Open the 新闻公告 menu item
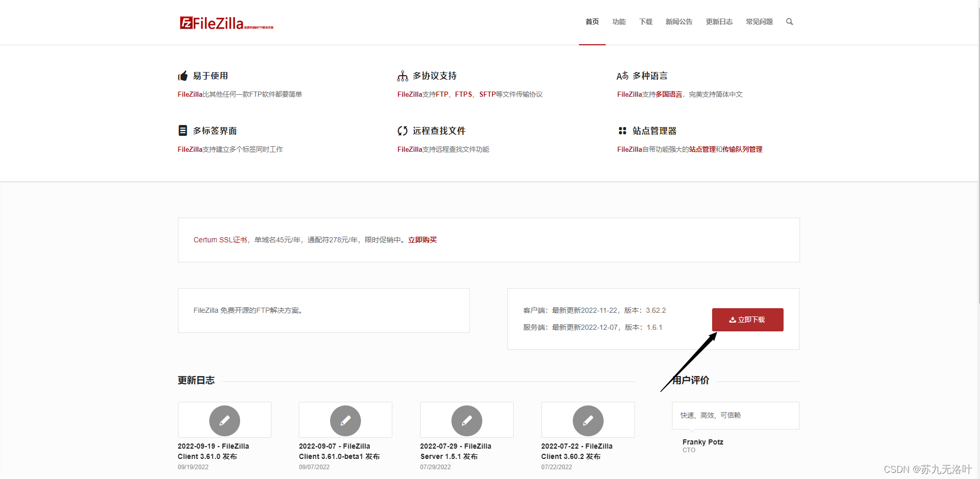The width and height of the screenshot is (980, 479). pyautogui.click(x=679, y=22)
